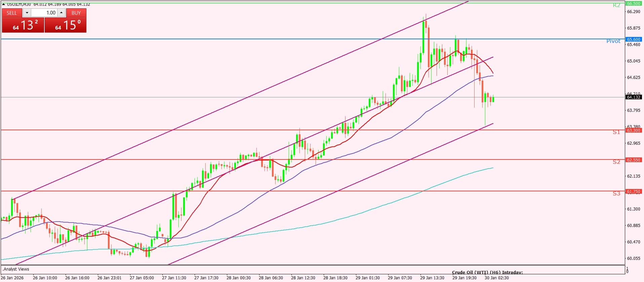
Task: Click the Crude Oil (WTI) (H6) Intraday text
Action: (x=487, y=272)
